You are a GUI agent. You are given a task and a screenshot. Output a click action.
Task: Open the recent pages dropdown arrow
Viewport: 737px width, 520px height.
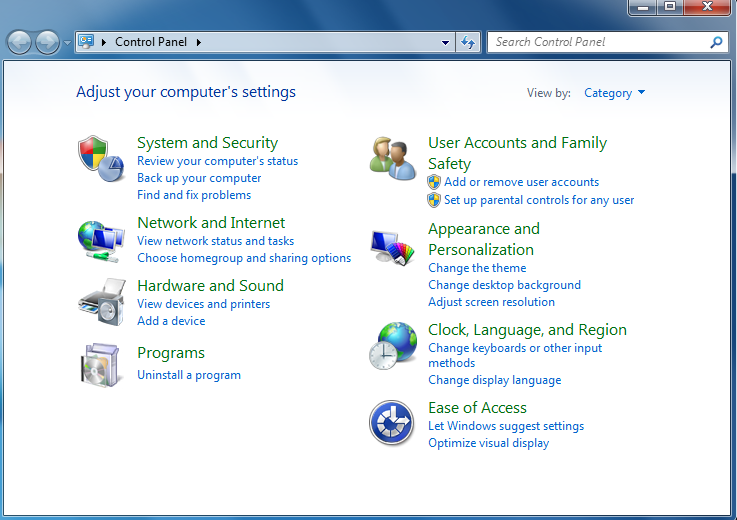[67, 43]
